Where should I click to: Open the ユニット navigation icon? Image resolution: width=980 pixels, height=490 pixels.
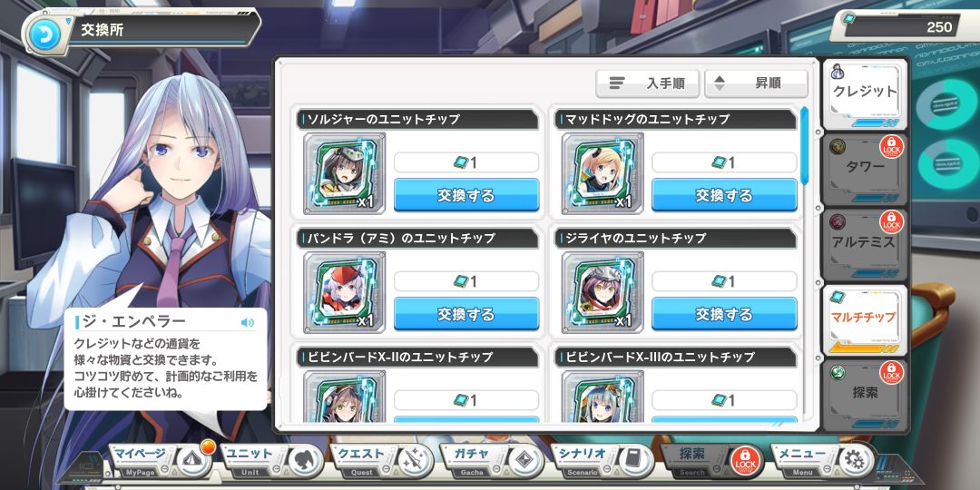(306, 461)
